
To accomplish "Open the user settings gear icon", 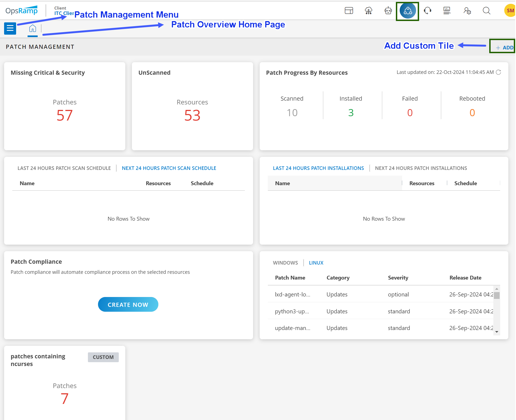I will 467,11.
